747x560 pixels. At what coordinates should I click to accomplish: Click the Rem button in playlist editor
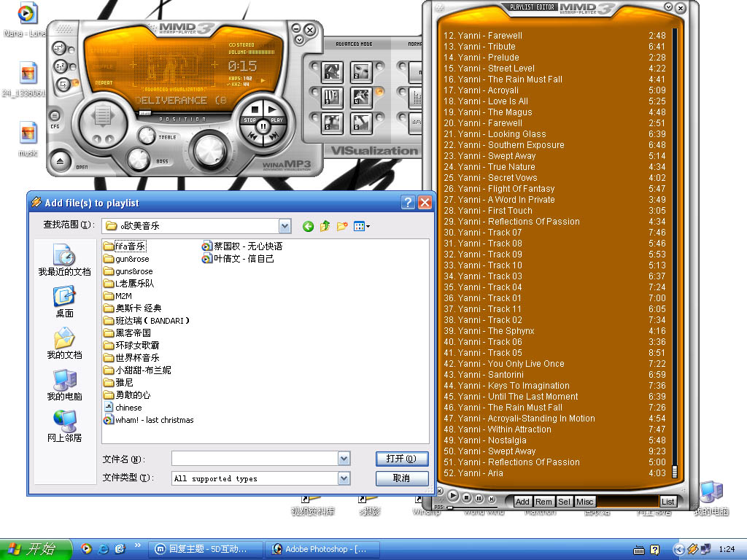[x=543, y=502]
